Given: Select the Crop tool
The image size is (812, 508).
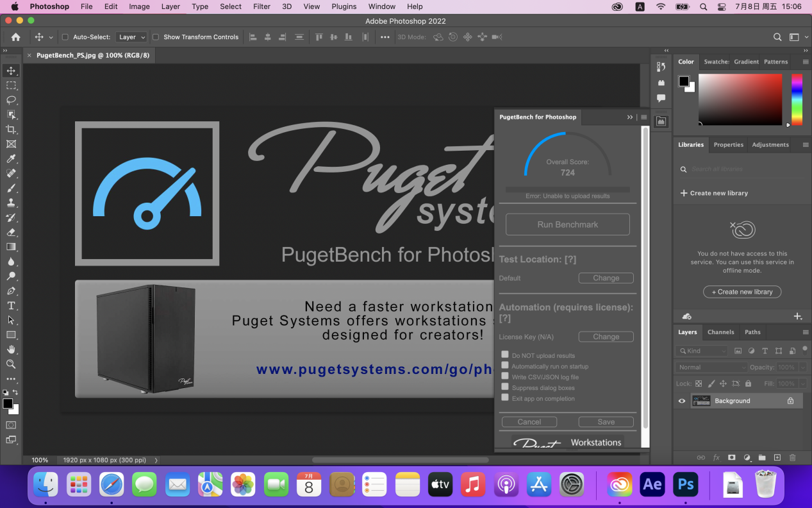Looking at the screenshot, I should tap(11, 130).
